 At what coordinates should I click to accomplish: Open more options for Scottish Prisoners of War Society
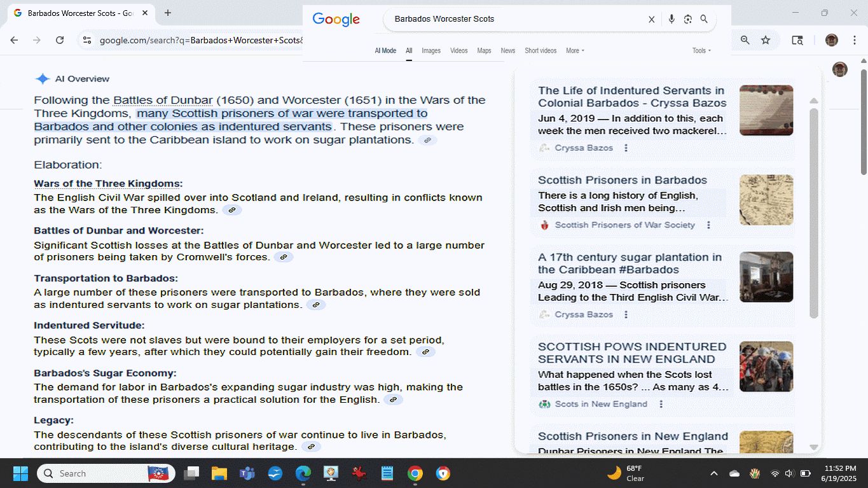point(708,225)
